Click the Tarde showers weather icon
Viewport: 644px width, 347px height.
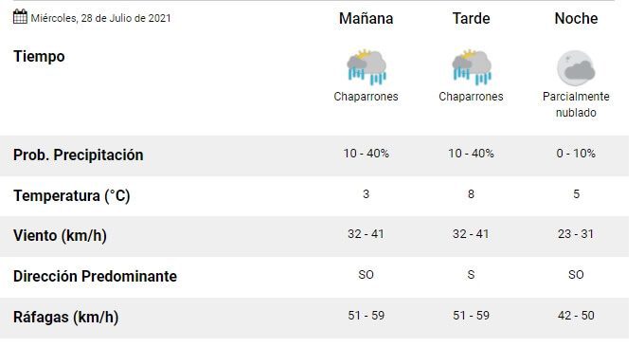(x=472, y=67)
